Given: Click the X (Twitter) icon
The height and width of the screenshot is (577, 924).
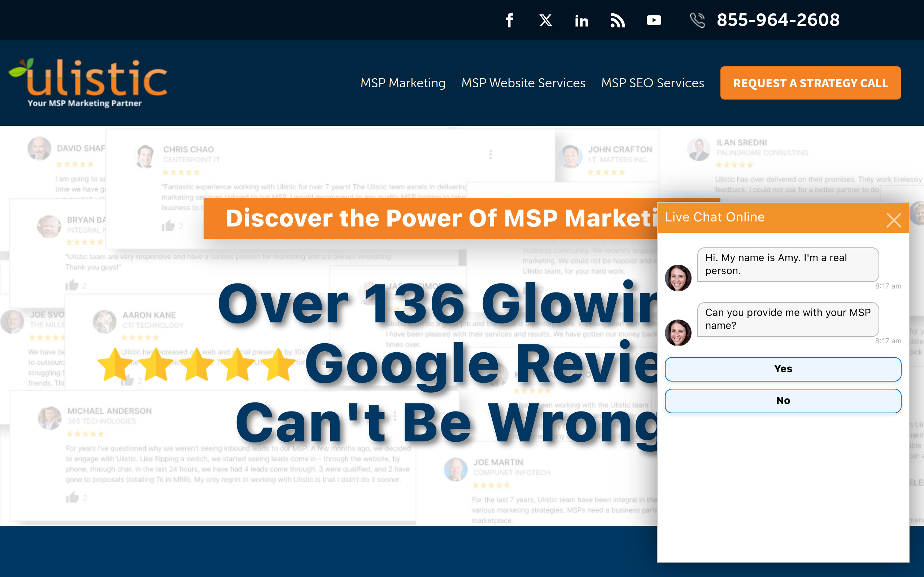Looking at the screenshot, I should pyautogui.click(x=546, y=20).
